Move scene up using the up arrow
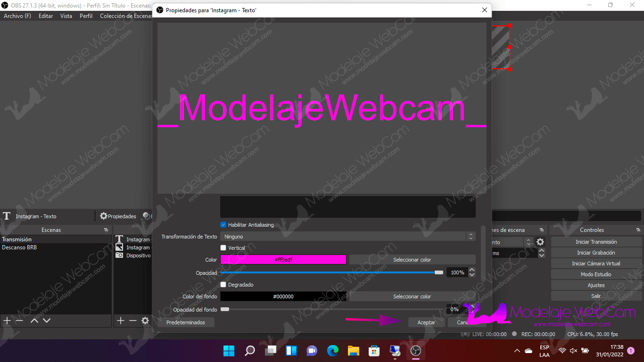 [x=34, y=321]
